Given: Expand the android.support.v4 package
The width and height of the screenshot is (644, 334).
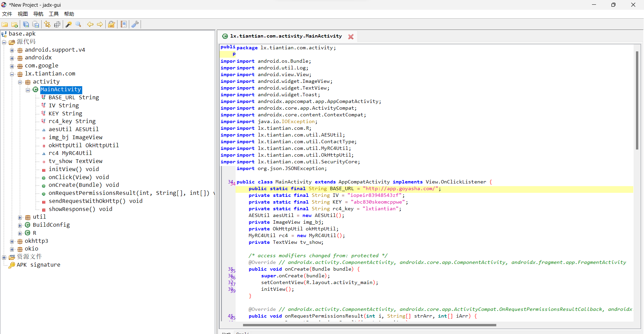Looking at the screenshot, I should (12, 50).
